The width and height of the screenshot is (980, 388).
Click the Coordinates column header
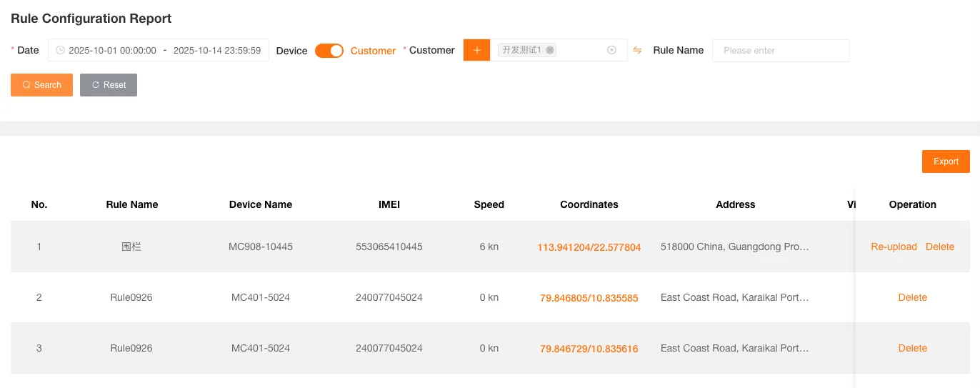(x=589, y=204)
